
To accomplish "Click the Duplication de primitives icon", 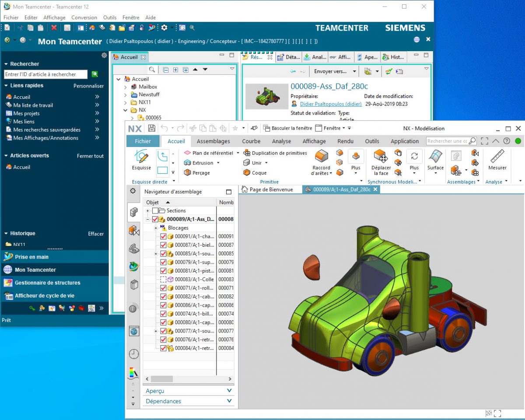I will (246, 153).
